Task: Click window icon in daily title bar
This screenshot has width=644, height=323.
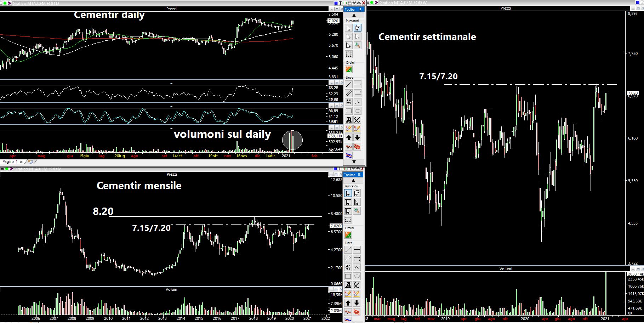Action: [349, 3]
